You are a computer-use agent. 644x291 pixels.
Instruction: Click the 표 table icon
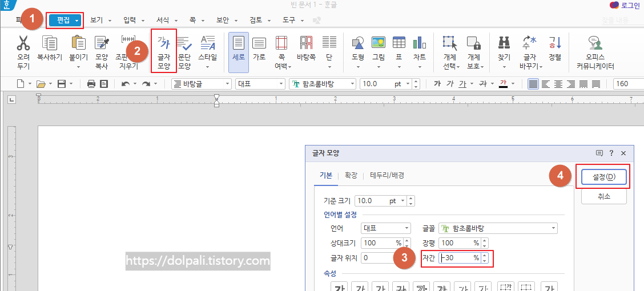[x=399, y=43]
